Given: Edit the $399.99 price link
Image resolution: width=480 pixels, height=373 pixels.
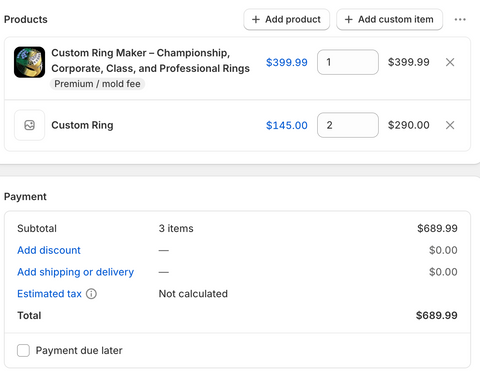Looking at the screenshot, I should tap(287, 62).
